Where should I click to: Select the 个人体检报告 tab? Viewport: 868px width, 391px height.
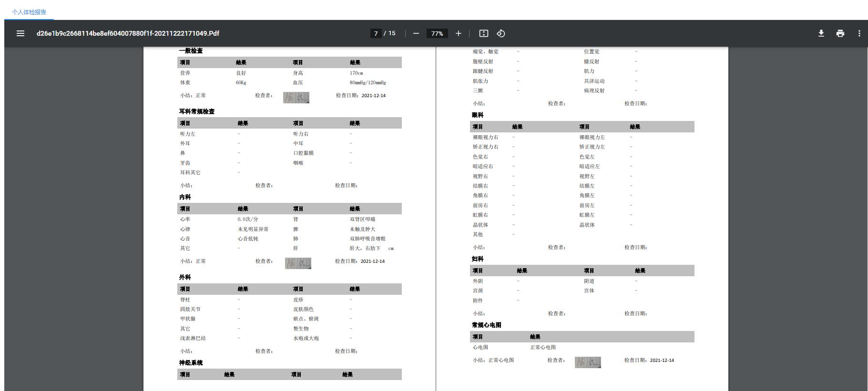tap(29, 12)
